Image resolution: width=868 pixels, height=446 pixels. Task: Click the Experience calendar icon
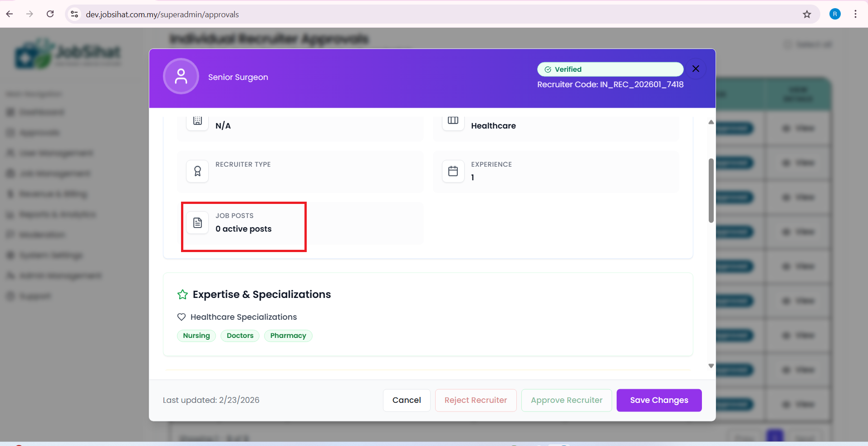[x=453, y=171]
